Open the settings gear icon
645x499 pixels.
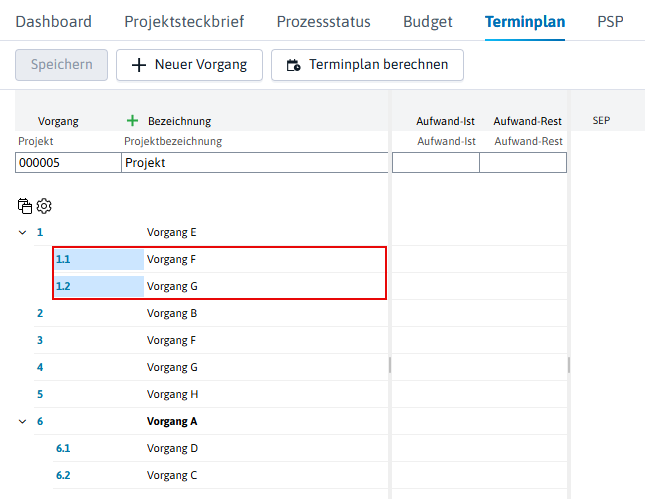(44, 206)
